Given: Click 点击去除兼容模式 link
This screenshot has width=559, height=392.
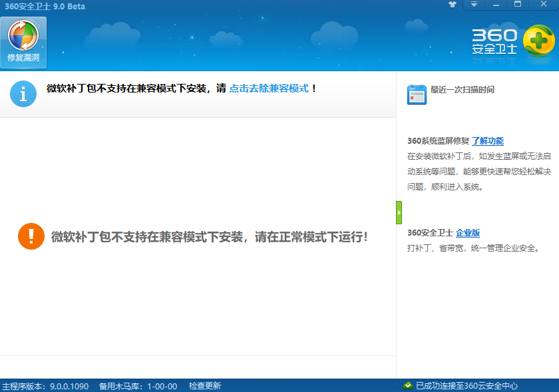Looking at the screenshot, I should [269, 88].
